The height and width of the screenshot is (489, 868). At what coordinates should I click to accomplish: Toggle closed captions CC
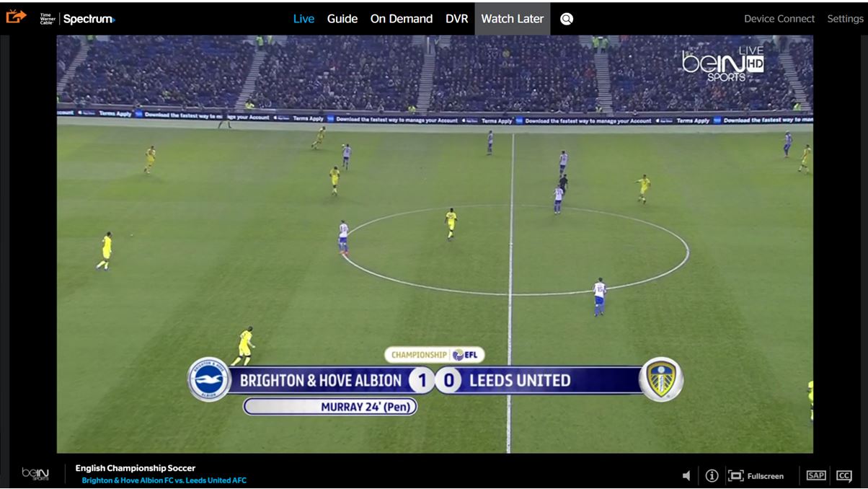point(844,475)
